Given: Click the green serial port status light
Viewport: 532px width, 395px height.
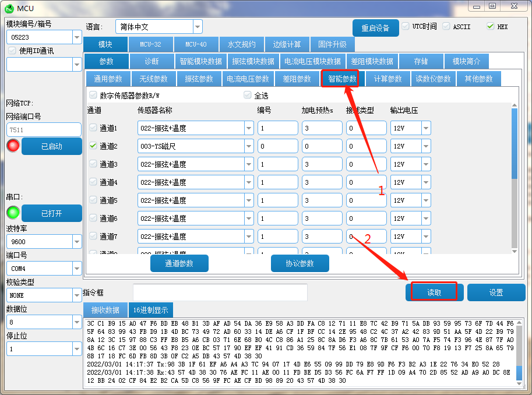Looking at the screenshot, I should (13, 213).
